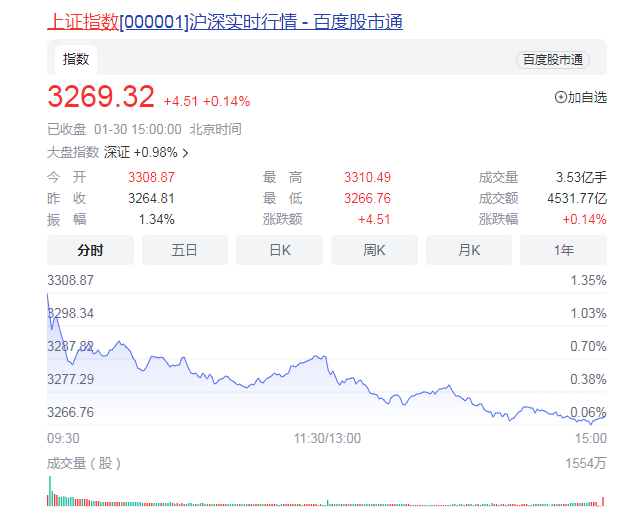Click tallest opening volume bar
Screen dimensions: 636x515
pos(50,491)
